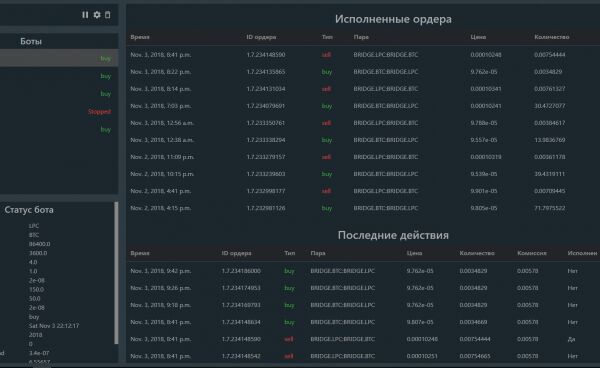Click the LPC value in bot status
600x368 pixels.
[34, 226]
